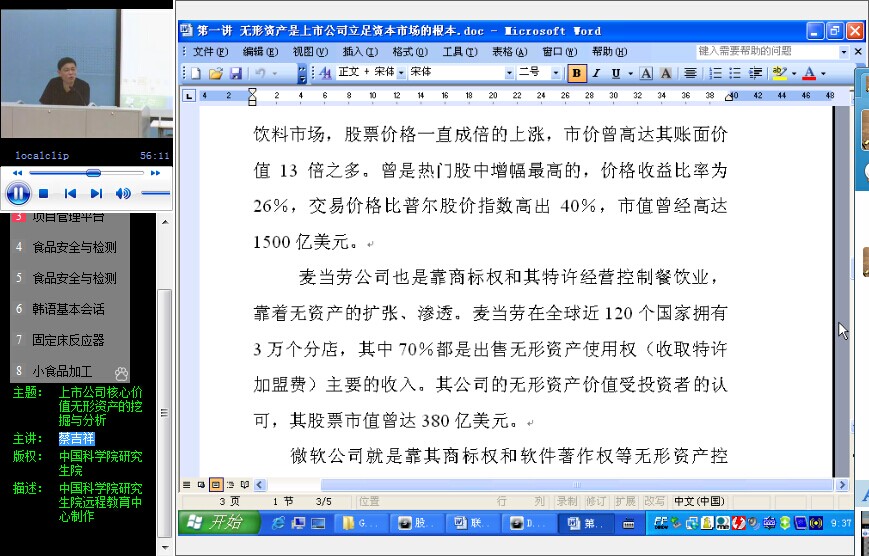Apply red font color
Image resolution: width=869 pixels, height=556 pixels.
(809, 73)
